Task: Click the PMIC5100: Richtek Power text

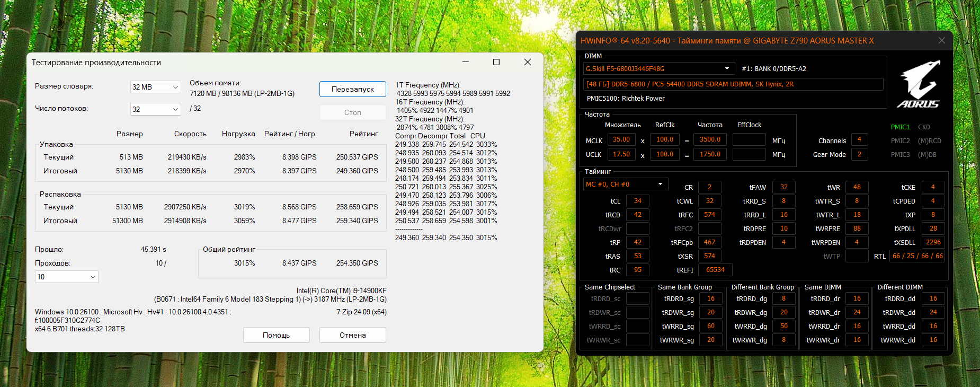Action: pos(626,99)
